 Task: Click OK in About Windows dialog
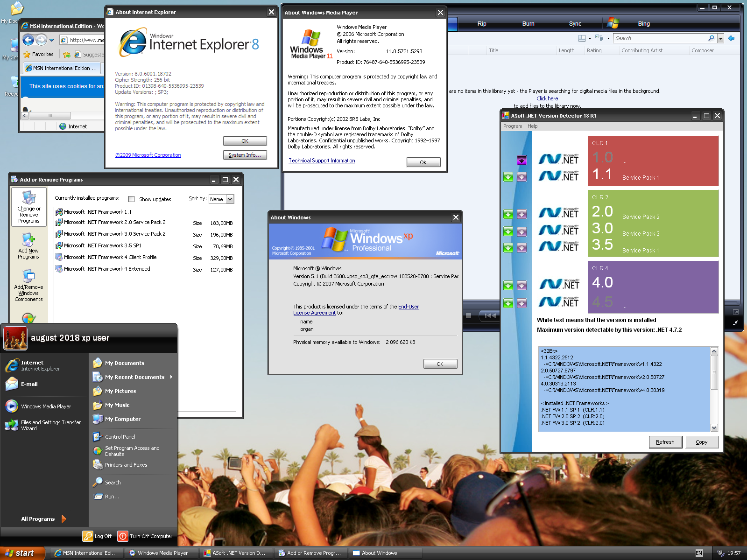pos(440,364)
